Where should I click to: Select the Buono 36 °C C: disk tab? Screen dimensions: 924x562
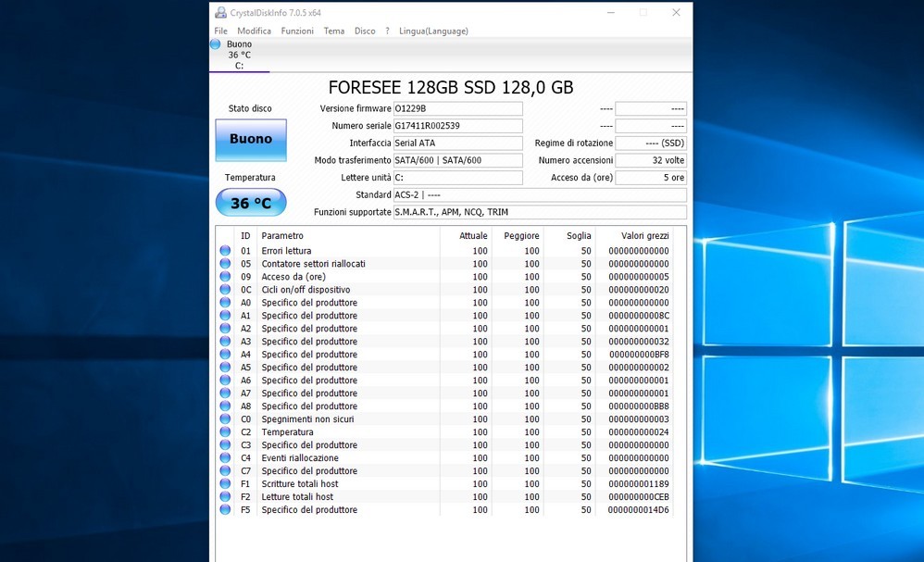coord(239,55)
